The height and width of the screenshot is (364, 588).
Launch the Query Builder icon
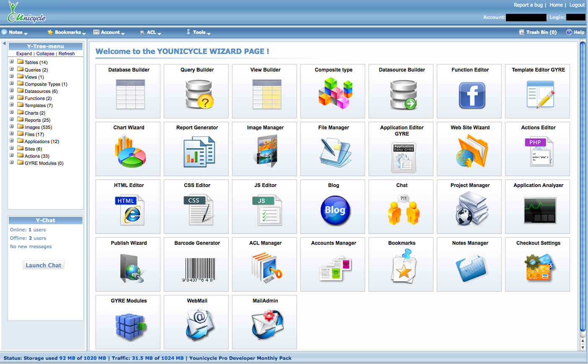(199, 95)
